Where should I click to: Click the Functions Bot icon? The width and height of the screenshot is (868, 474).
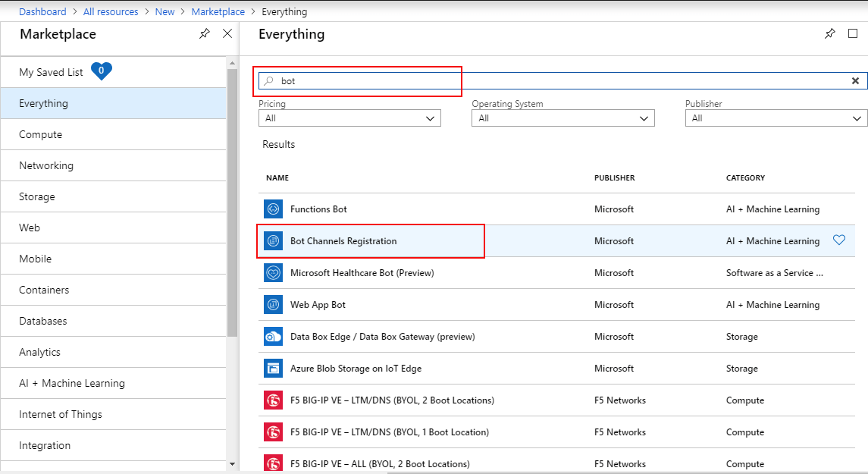tap(274, 209)
